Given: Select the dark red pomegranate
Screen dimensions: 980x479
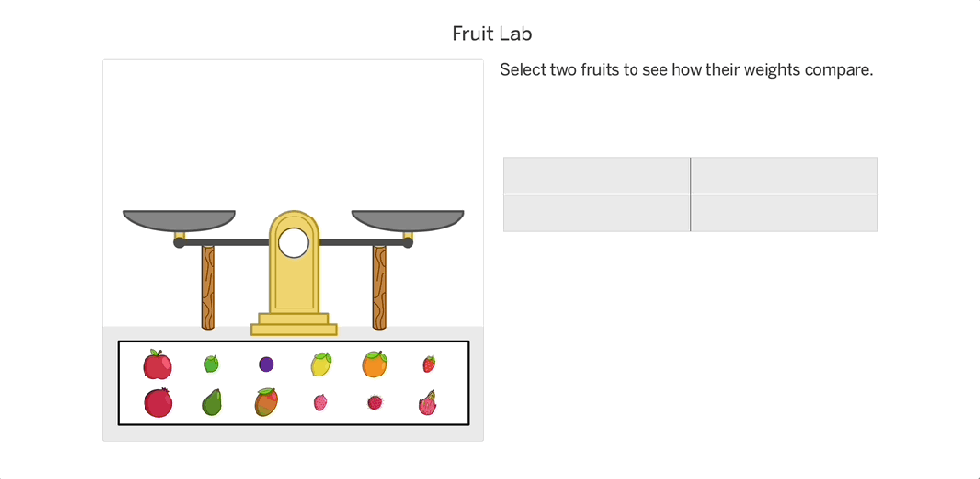Looking at the screenshot, I should point(158,403).
